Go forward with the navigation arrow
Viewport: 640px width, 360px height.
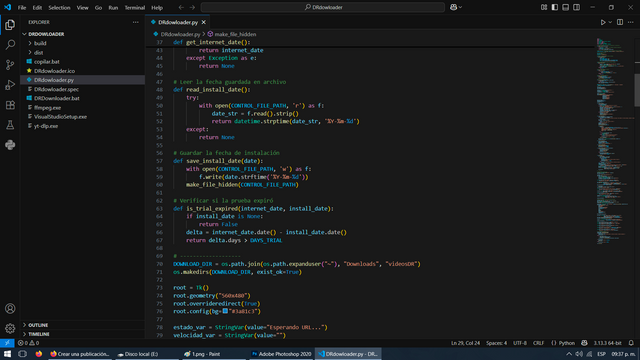(x=192, y=7)
